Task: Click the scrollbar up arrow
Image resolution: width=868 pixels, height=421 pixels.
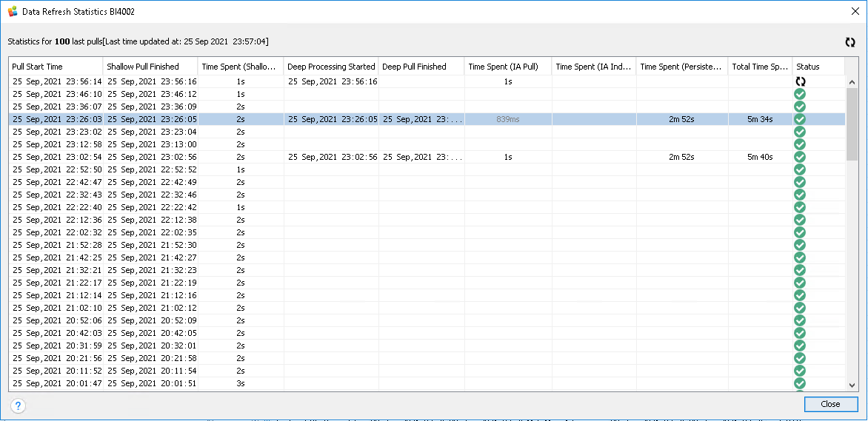Action: [x=852, y=81]
